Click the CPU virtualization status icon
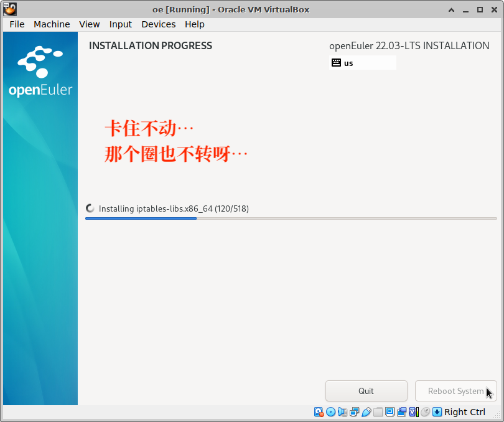 (x=413, y=412)
